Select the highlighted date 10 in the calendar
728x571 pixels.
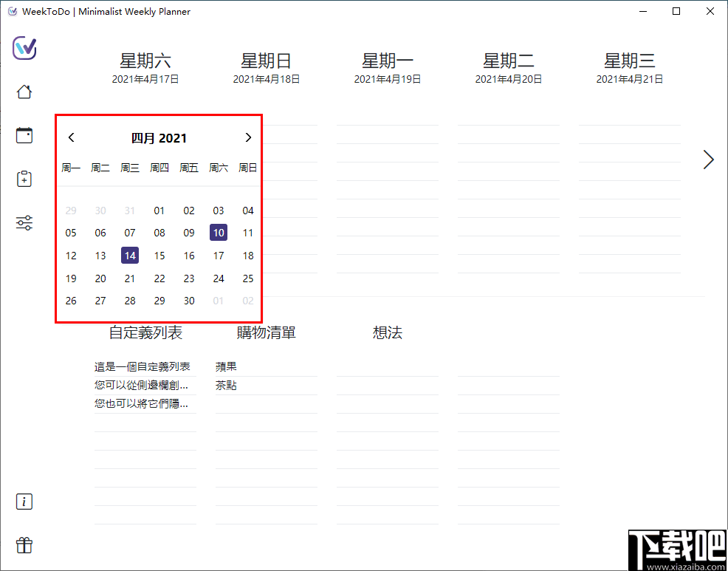[x=219, y=232]
